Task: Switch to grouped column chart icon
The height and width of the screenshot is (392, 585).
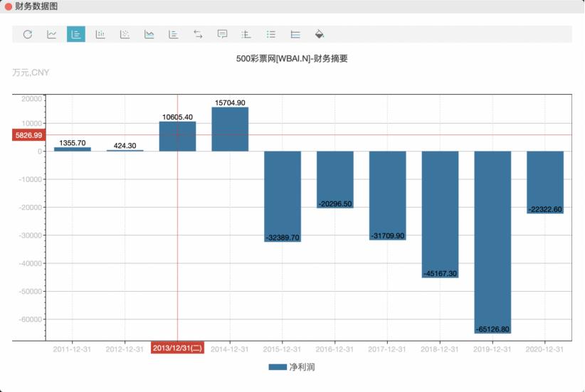Action: [x=100, y=34]
